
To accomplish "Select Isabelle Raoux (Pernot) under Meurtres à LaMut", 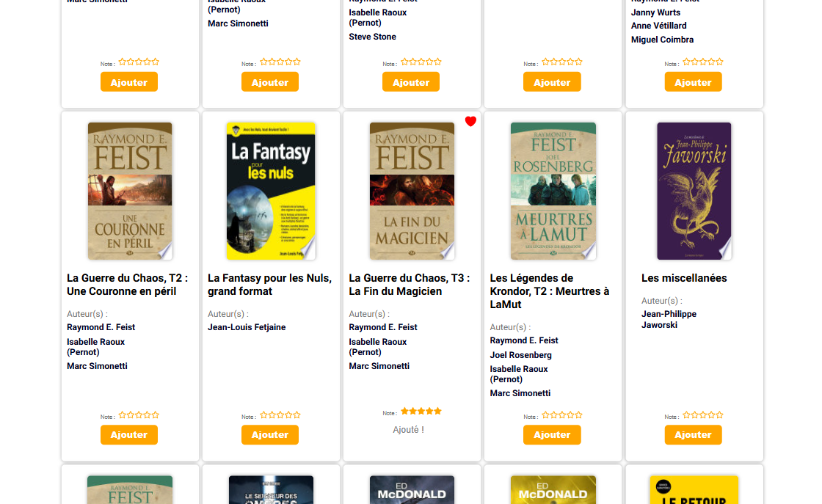I will pyautogui.click(x=518, y=374).
